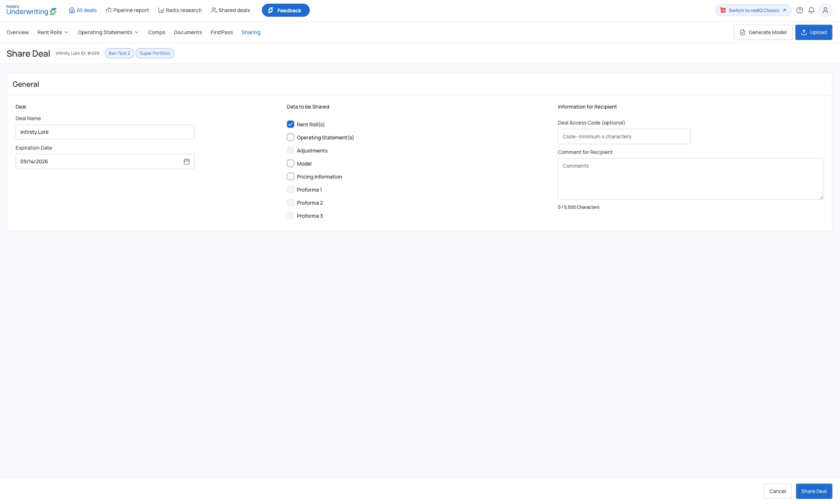
Task: Click the calendar icon in Expiration Date
Action: click(186, 162)
